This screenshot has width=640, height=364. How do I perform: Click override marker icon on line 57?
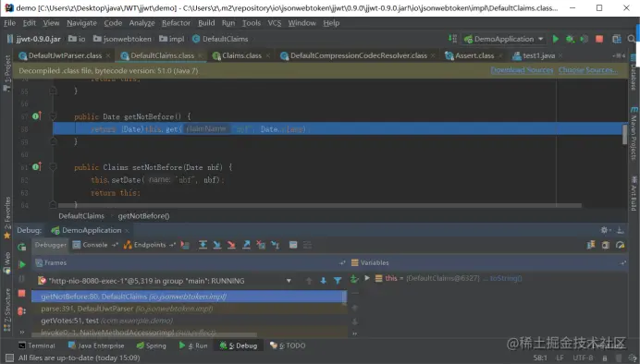[37, 116]
